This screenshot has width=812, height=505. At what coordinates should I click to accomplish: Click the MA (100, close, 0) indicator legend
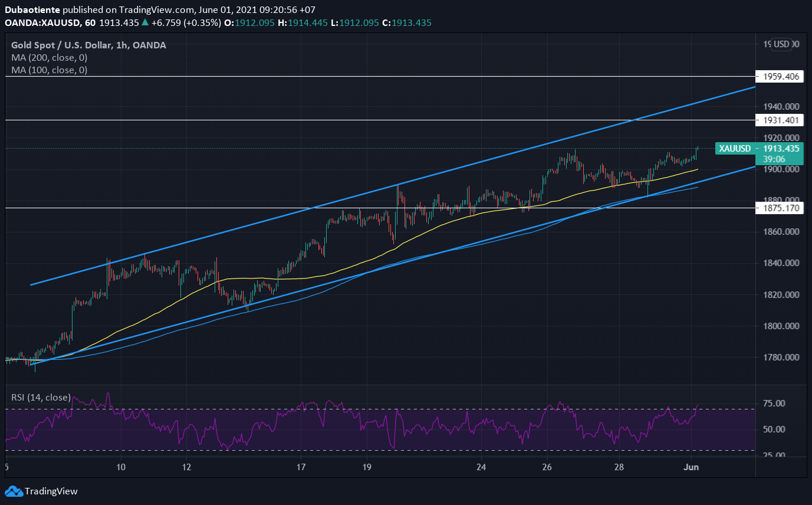pyautogui.click(x=50, y=70)
